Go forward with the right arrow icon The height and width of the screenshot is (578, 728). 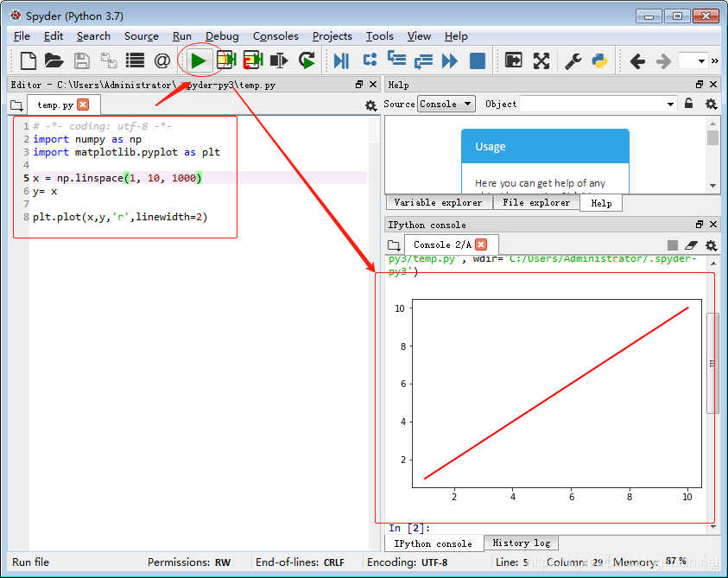click(x=663, y=60)
